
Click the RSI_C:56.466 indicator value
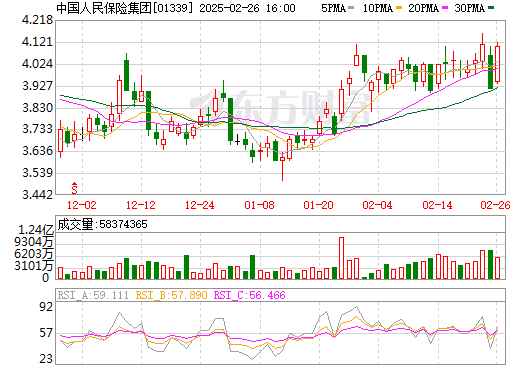tap(249, 295)
